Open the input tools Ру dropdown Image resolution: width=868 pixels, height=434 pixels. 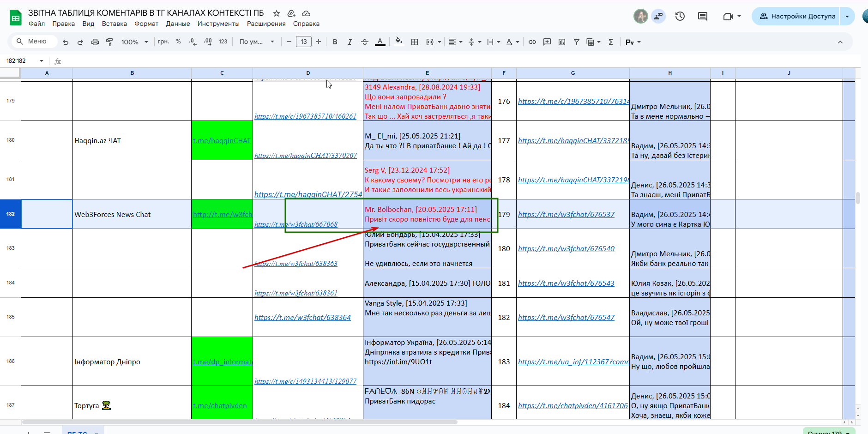tap(633, 42)
